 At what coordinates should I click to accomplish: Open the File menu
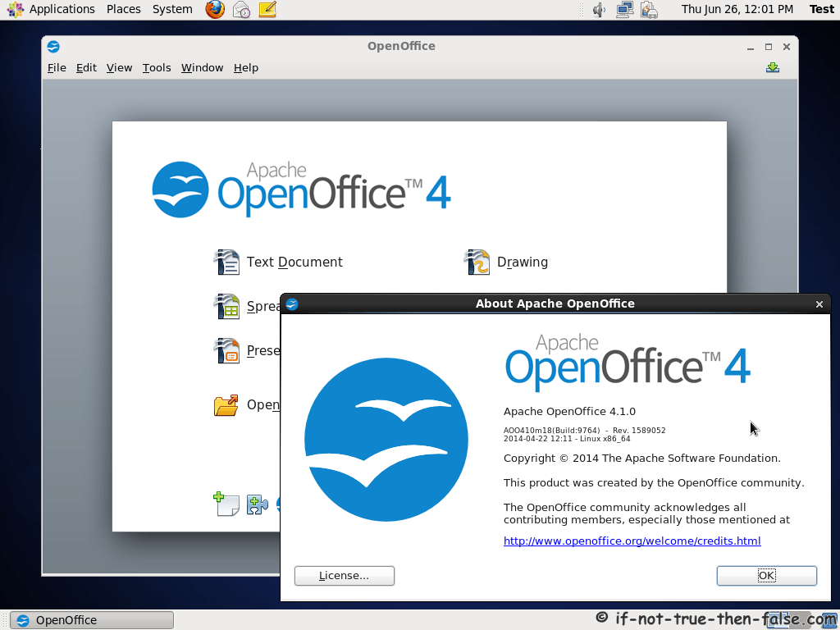[57, 67]
